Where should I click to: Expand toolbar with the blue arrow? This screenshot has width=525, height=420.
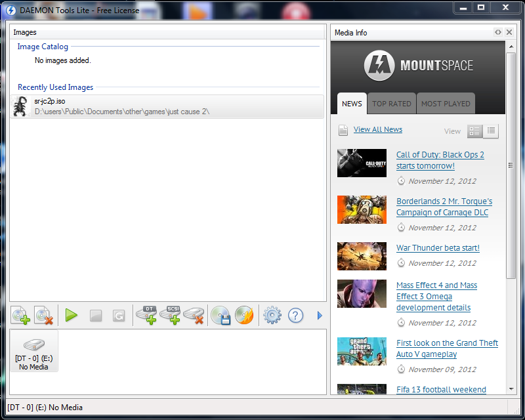[320, 316]
